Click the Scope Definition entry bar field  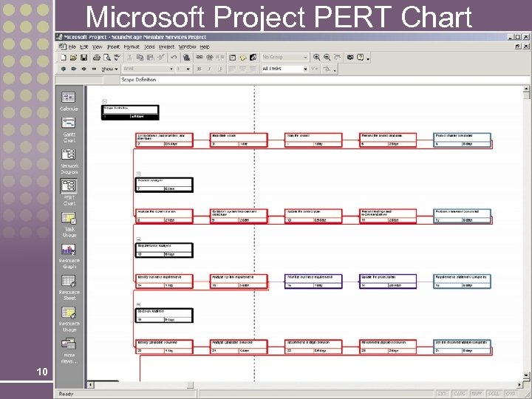[x=325, y=80]
